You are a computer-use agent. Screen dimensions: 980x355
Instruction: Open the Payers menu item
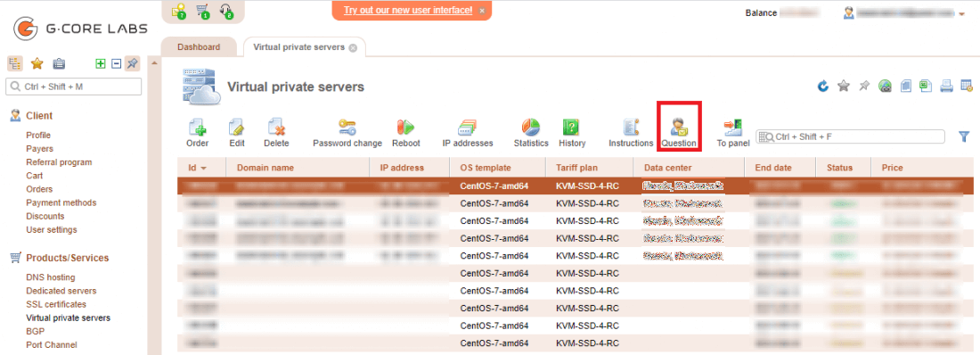pyautogui.click(x=39, y=149)
